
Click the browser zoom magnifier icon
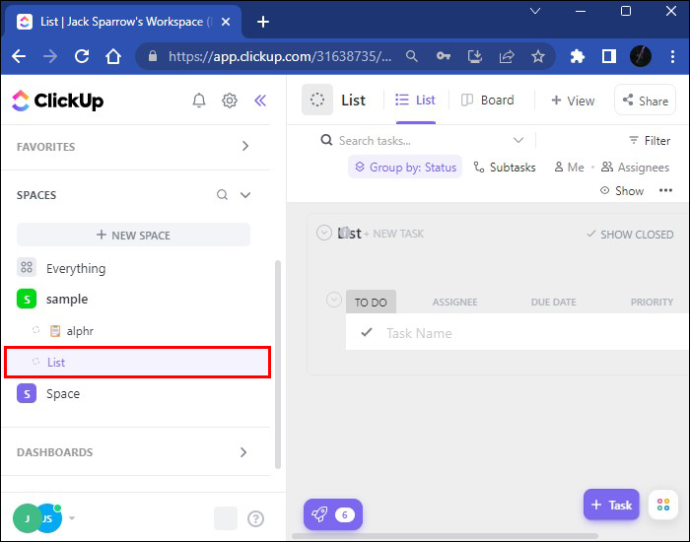point(411,56)
